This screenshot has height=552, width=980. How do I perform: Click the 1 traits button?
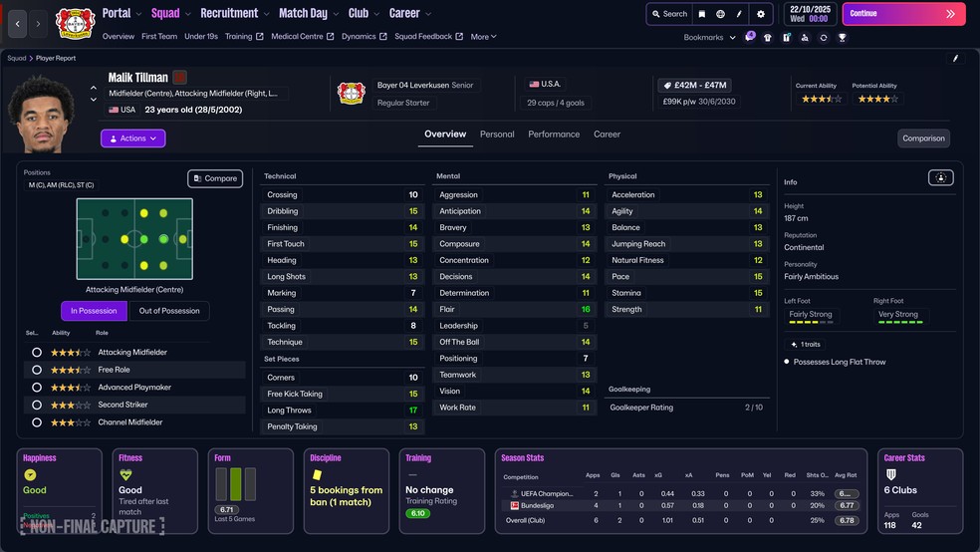click(x=805, y=345)
